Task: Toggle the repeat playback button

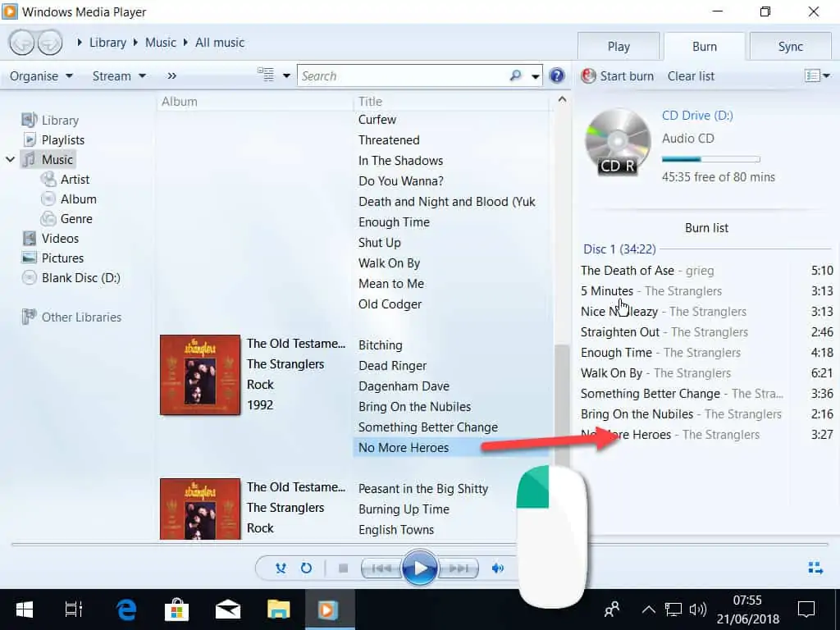Action: tap(306, 568)
